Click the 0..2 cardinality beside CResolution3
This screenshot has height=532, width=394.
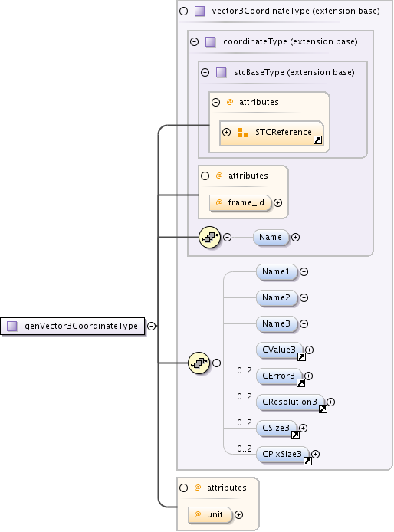click(245, 396)
